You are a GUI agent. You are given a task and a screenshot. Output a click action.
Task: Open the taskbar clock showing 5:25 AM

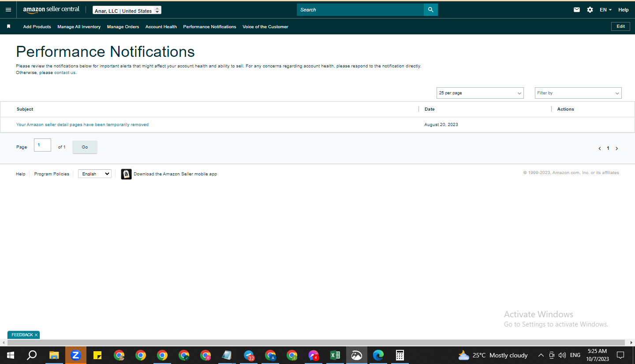coord(598,355)
